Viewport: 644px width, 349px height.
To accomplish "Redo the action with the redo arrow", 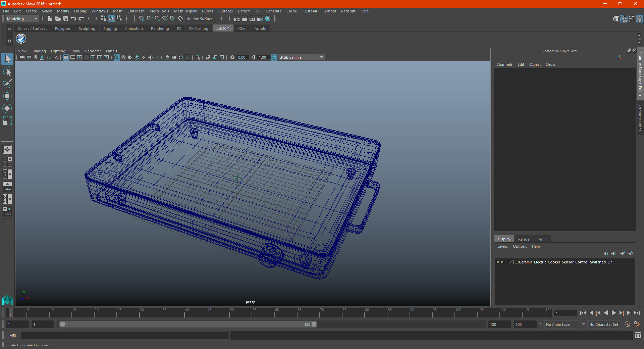I will [x=81, y=19].
